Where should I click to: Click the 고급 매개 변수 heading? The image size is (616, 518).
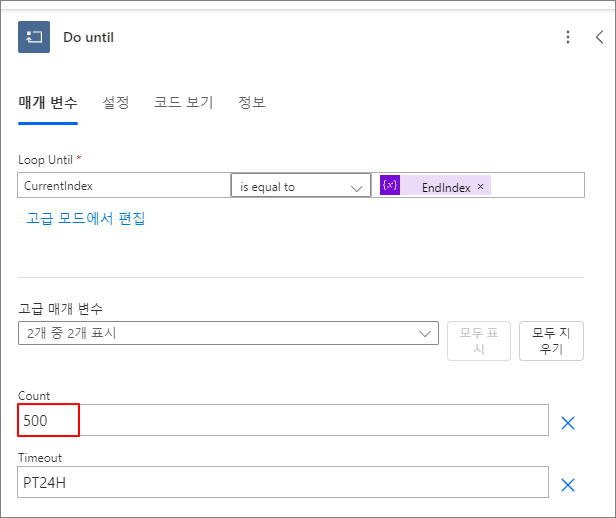[x=60, y=309]
